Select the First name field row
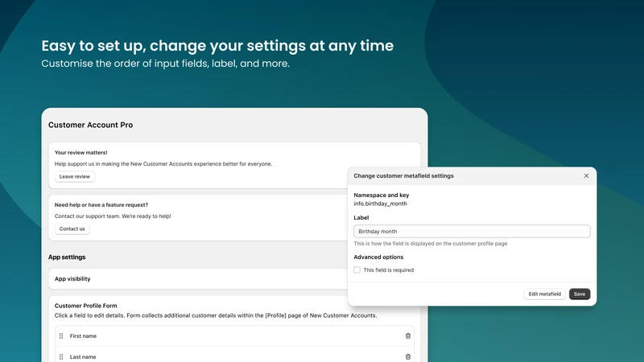The width and height of the screenshot is (644, 362). [234, 335]
